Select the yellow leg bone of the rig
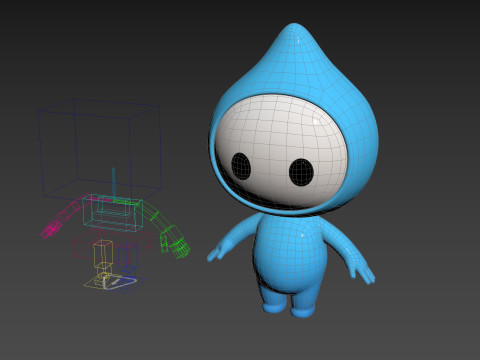The height and width of the screenshot is (360, 480). pyautogui.click(x=103, y=255)
